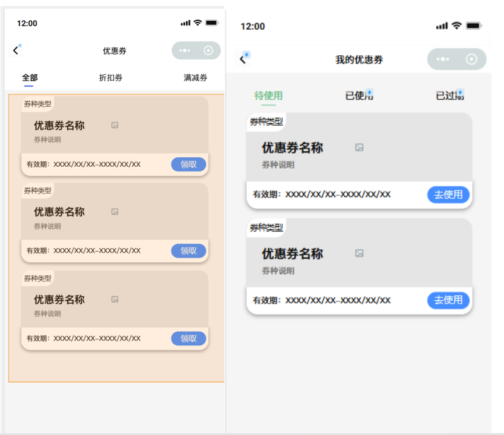Viewport: 504px width, 435px height.
Task: Click 去使用 on the first my-coupon card
Action: [448, 195]
